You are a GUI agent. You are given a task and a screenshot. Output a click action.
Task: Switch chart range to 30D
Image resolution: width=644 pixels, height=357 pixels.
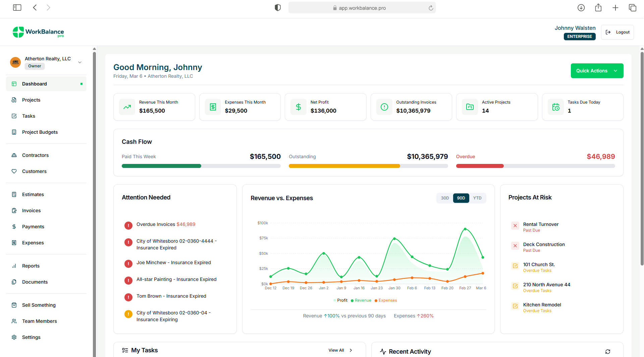(x=445, y=198)
